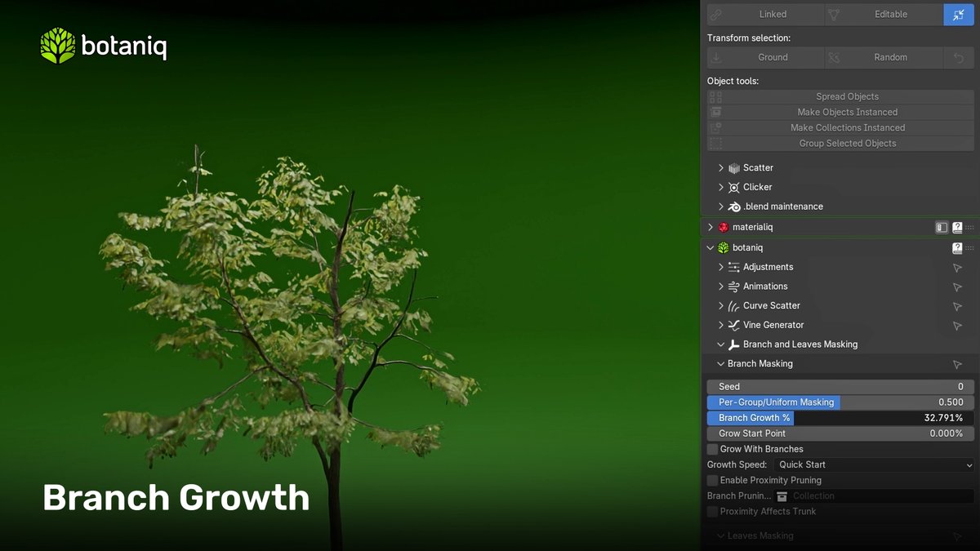Click the undo arrow icon next to Random
This screenshot has width=980, height=551.
(x=959, y=57)
